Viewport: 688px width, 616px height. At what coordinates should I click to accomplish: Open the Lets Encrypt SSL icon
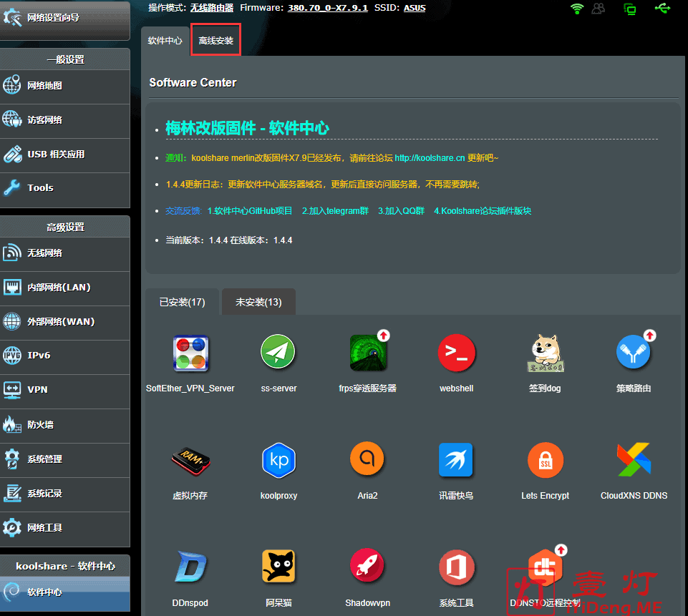(545, 460)
